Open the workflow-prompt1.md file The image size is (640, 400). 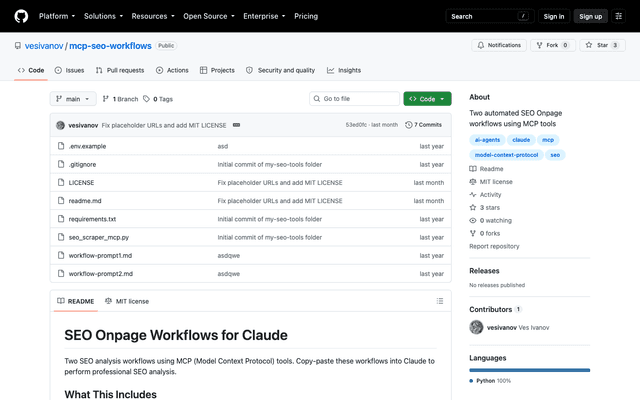[100, 256]
